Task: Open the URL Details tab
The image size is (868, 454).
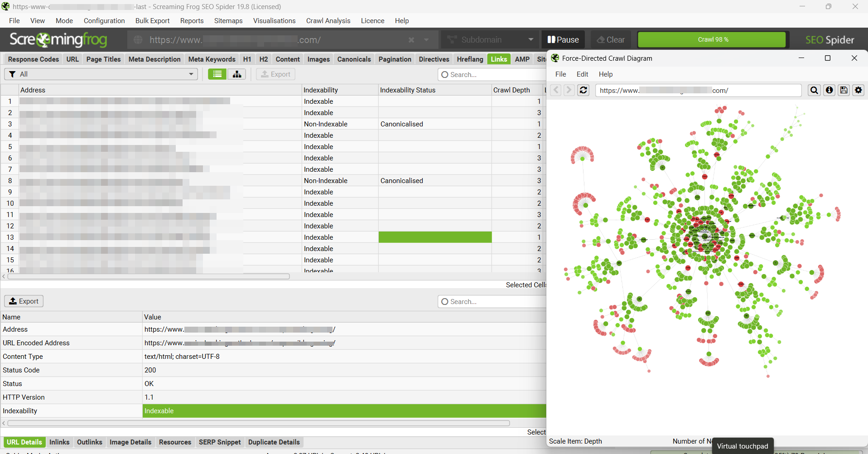Action: [x=24, y=442]
